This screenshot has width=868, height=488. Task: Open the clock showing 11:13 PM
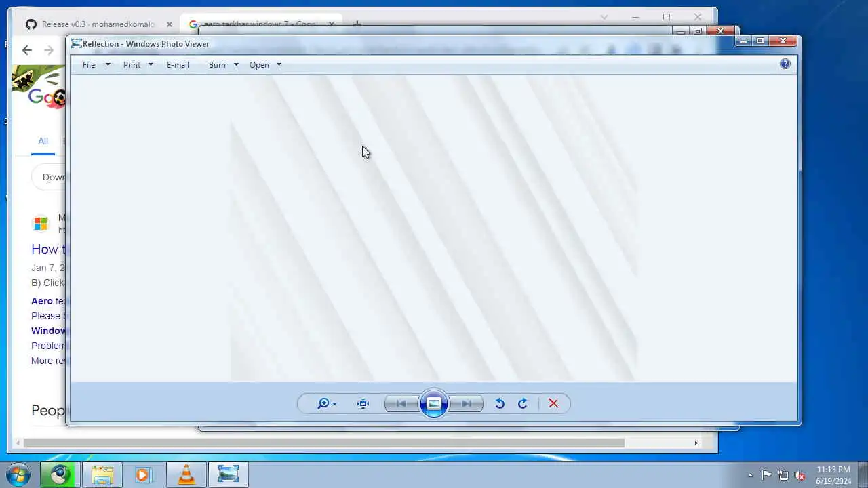point(833,475)
